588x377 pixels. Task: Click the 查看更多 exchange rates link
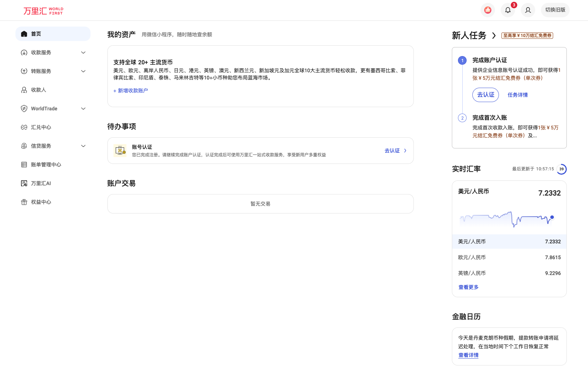(468, 287)
